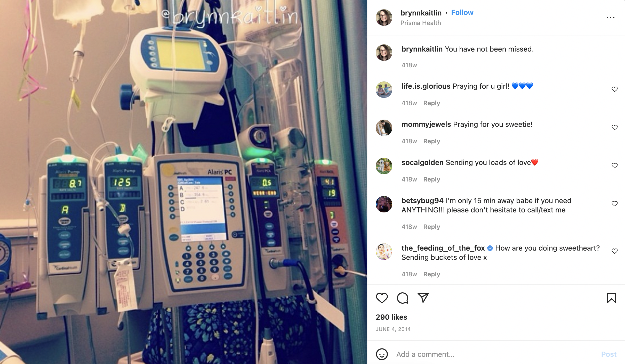Screen dimensions: 625x364
Task: Like the life.is.glorious comment
Action: [615, 89]
